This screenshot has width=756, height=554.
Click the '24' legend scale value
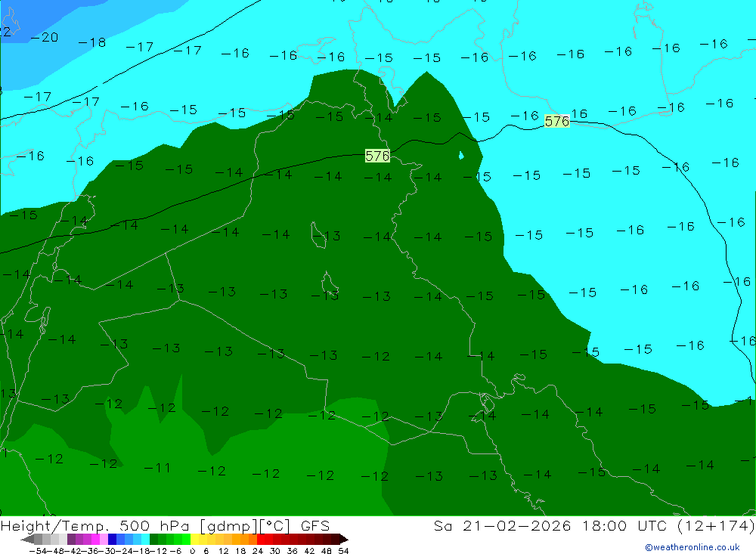pos(258,551)
